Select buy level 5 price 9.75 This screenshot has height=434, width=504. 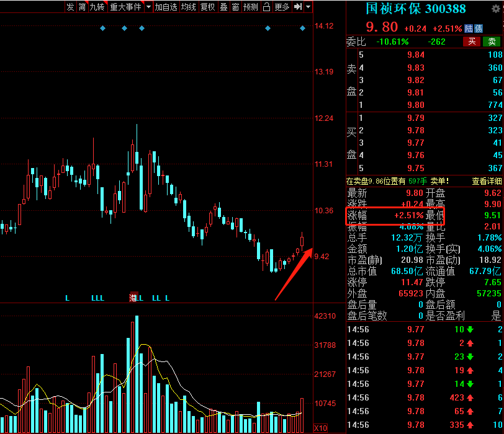416,168
